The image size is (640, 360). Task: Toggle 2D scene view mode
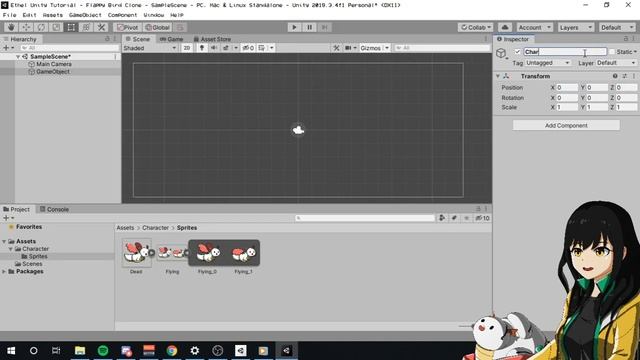tap(187, 48)
